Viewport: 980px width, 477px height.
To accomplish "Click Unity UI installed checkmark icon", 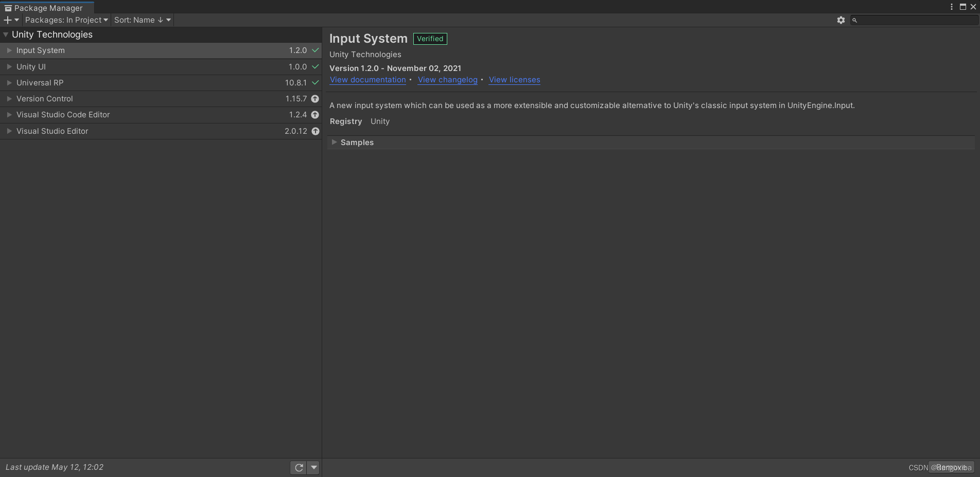I will (316, 67).
